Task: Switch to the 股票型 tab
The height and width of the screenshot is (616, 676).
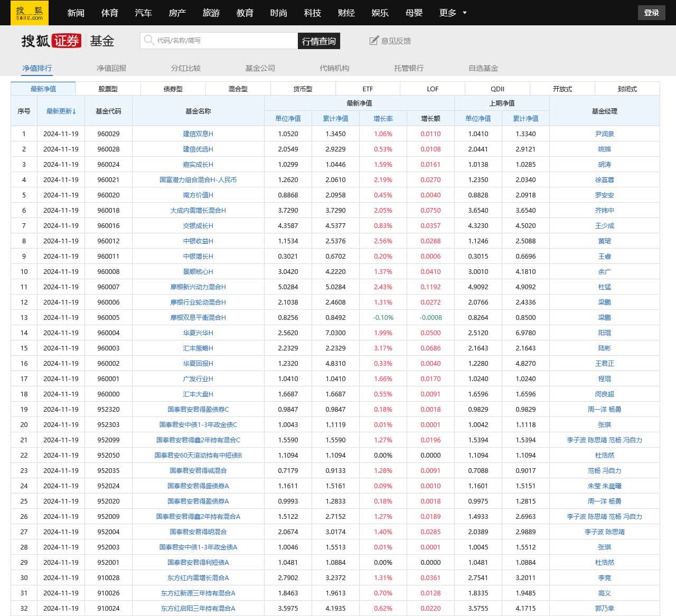Action: pos(108,89)
